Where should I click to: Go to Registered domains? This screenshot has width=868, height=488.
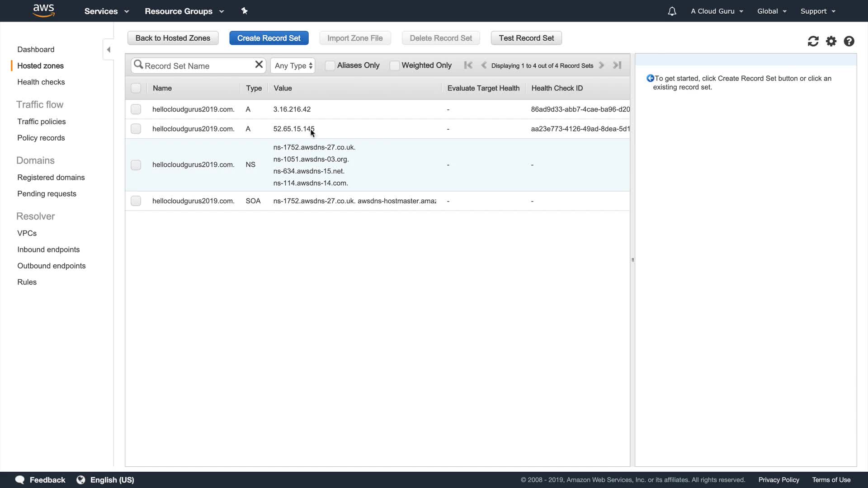click(51, 178)
